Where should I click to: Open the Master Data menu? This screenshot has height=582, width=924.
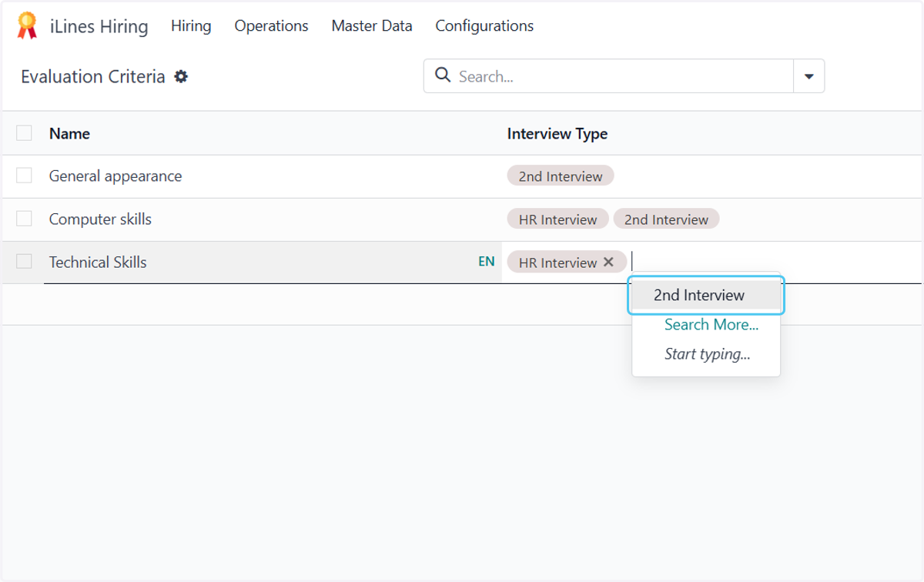click(x=372, y=25)
